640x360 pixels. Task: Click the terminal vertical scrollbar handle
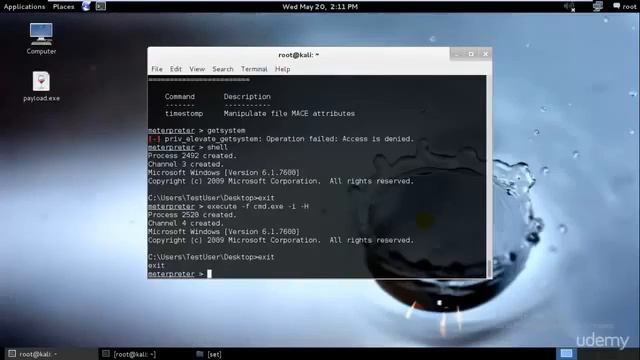489,268
